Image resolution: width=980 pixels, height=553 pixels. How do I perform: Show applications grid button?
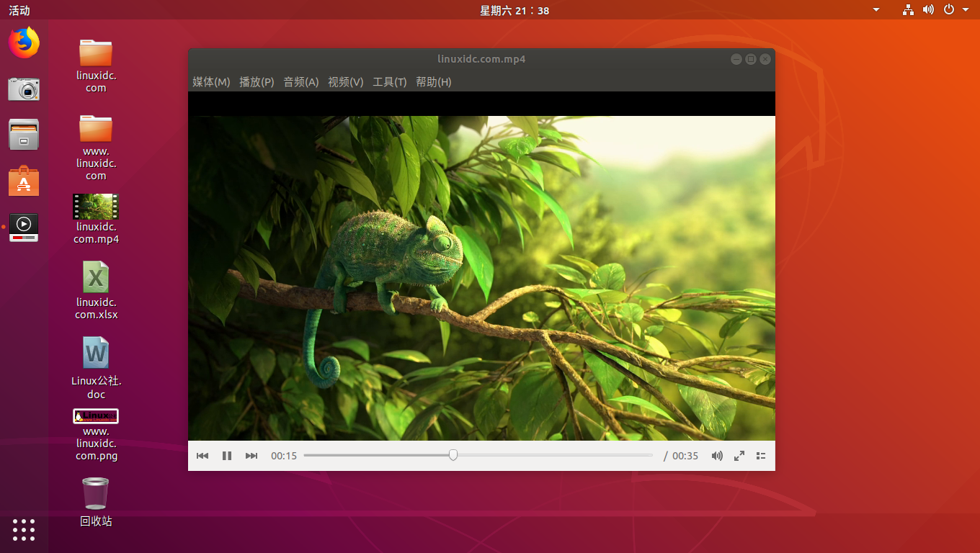(24, 529)
